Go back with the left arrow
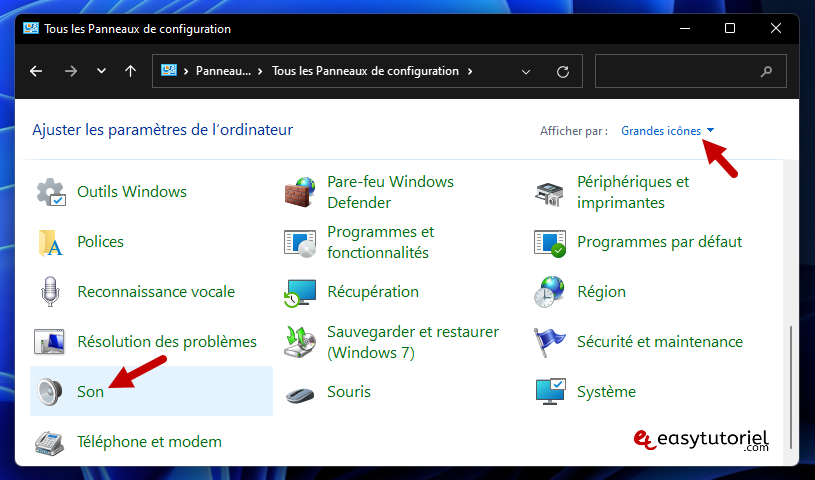Viewport: 815px width, 480px height. pyautogui.click(x=36, y=71)
